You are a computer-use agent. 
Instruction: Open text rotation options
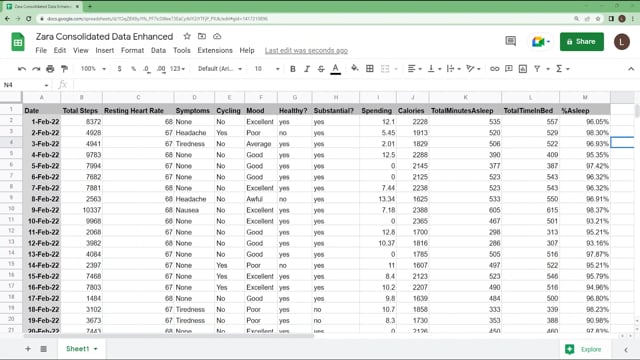(473, 69)
